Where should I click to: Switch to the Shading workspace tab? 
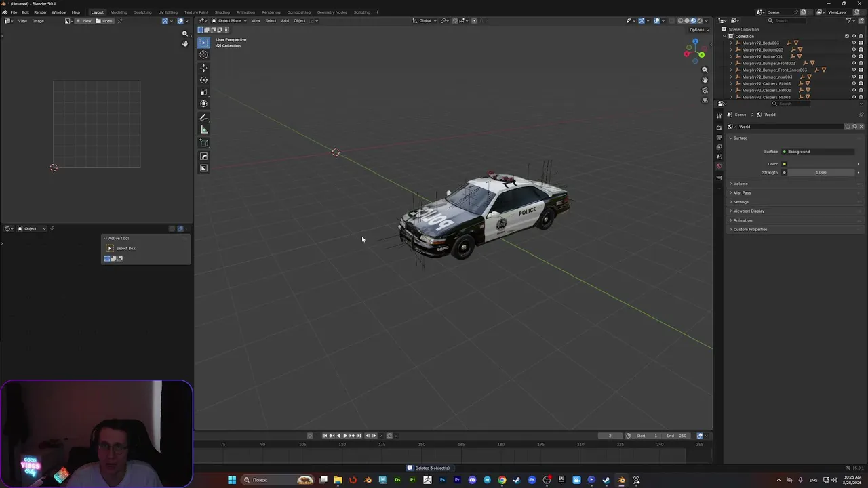coord(222,12)
